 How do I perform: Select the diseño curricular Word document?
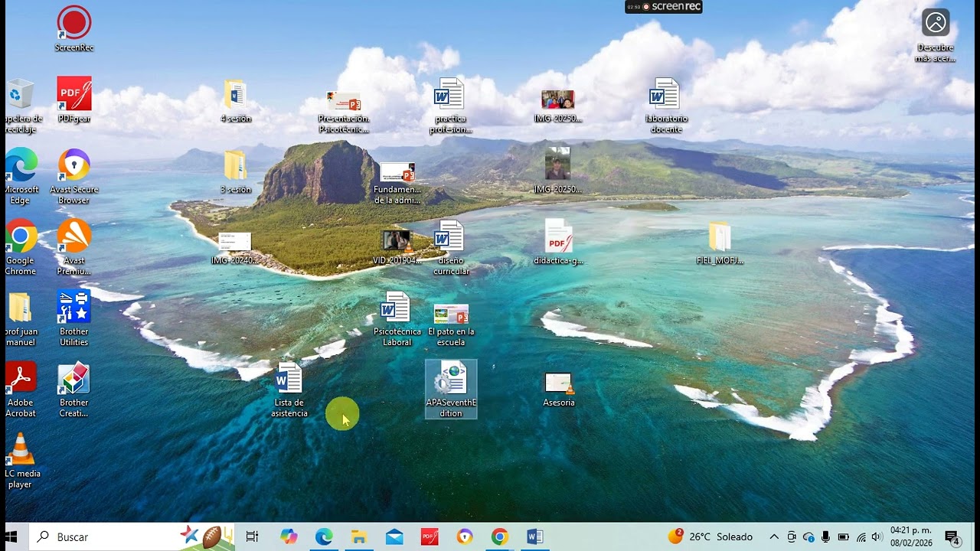[x=450, y=247]
